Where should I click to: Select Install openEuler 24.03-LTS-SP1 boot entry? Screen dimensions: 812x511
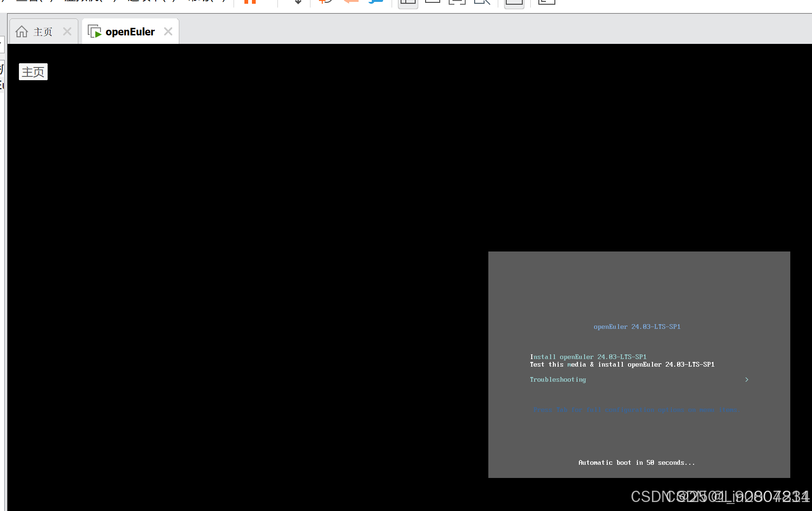point(588,357)
